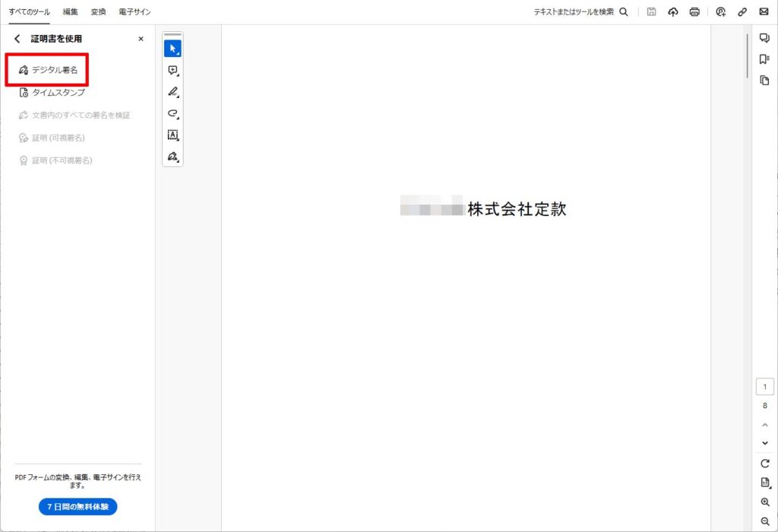The width and height of the screenshot is (778, 532).
Task: Click デジタル署名 in the certificates panel
Action: click(x=53, y=70)
